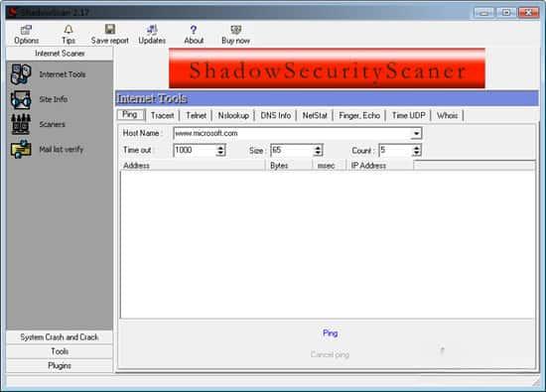Click into the Host Name field
Viewport: 546px width, 392px height.
[x=292, y=133]
